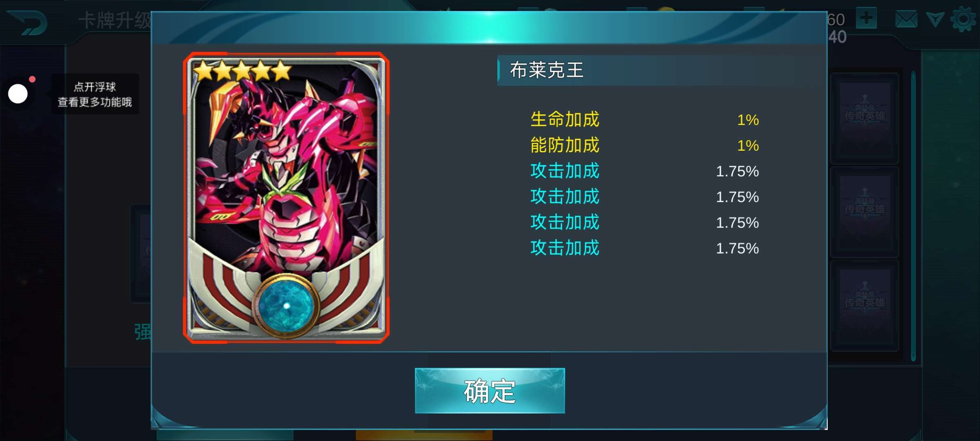Click the blue orb on the card
Screen dimensions: 980x441
click(286, 305)
